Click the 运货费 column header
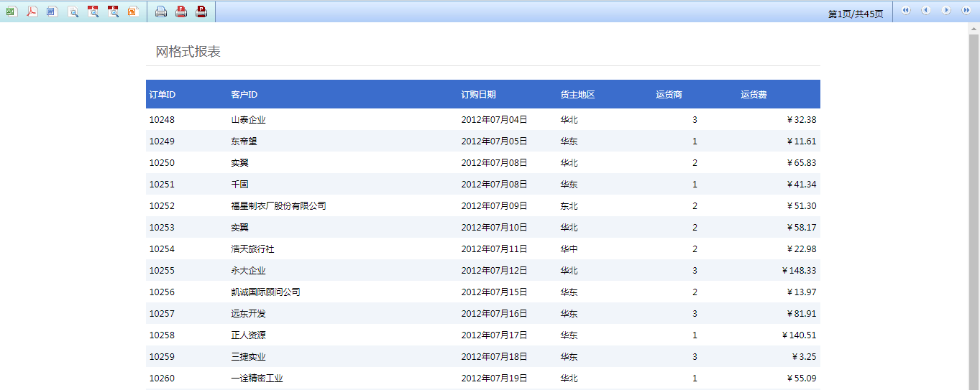 point(754,95)
